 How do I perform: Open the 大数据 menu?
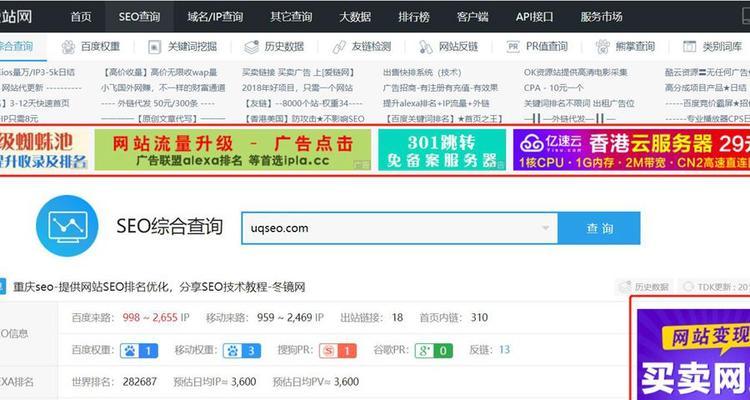[355, 17]
